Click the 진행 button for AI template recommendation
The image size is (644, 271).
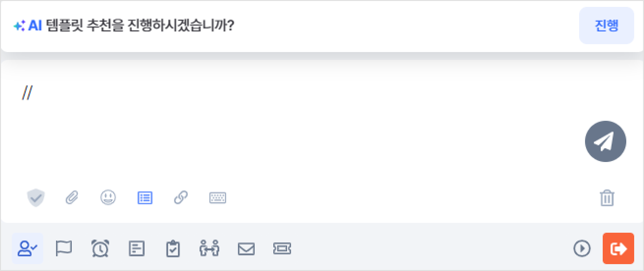click(x=606, y=26)
